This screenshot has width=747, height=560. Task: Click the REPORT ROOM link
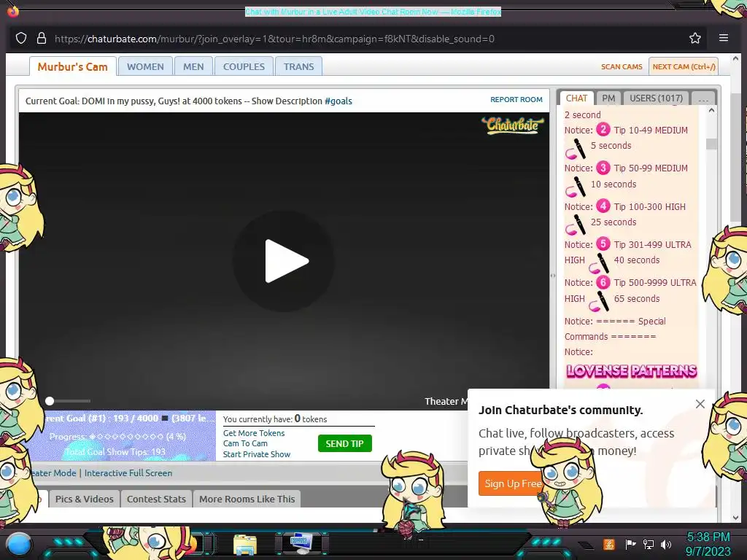click(x=516, y=99)
